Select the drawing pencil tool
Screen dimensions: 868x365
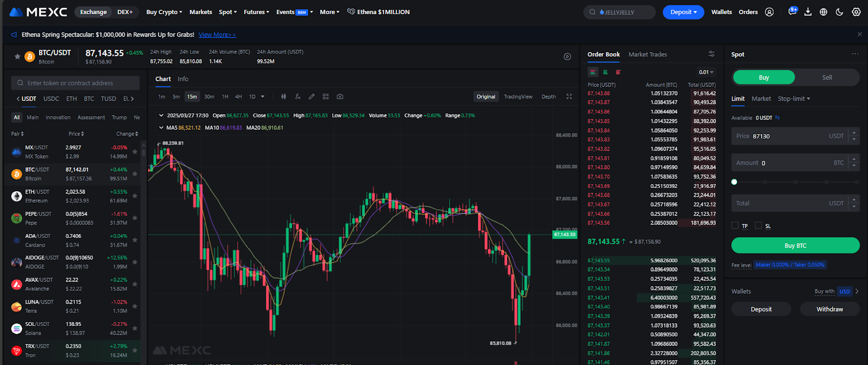coord(311,97)
